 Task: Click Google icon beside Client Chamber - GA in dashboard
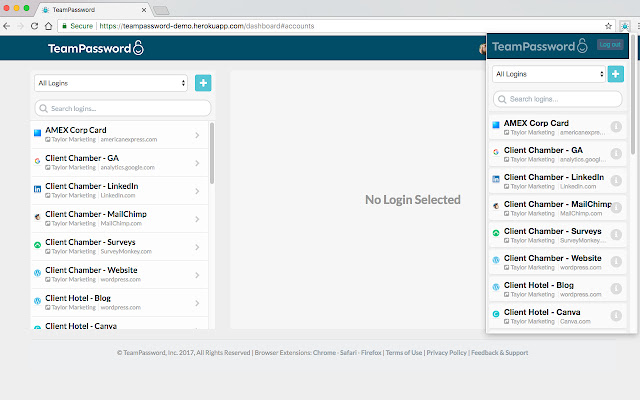pos(37,161)
